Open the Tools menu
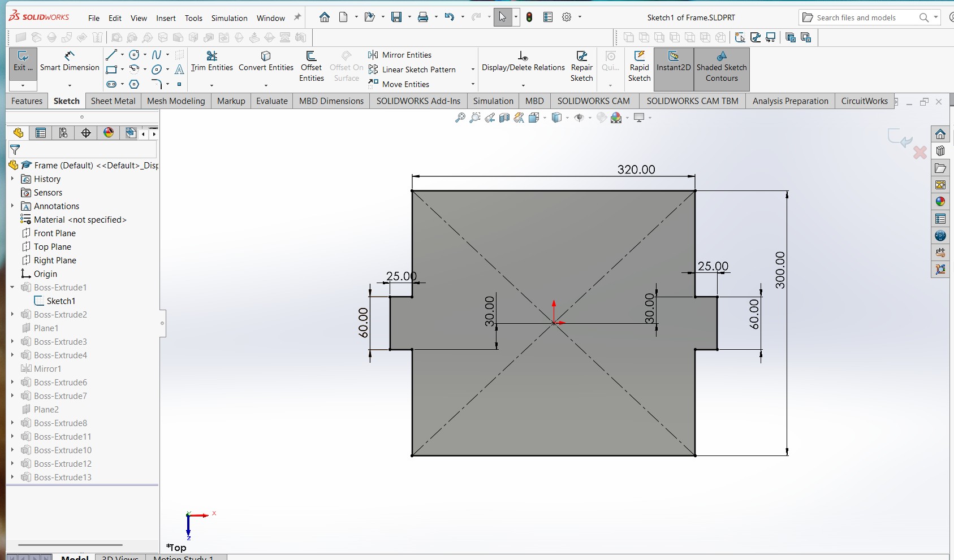The height and width of the screenshot is (560, 954). tap(193, 18)
